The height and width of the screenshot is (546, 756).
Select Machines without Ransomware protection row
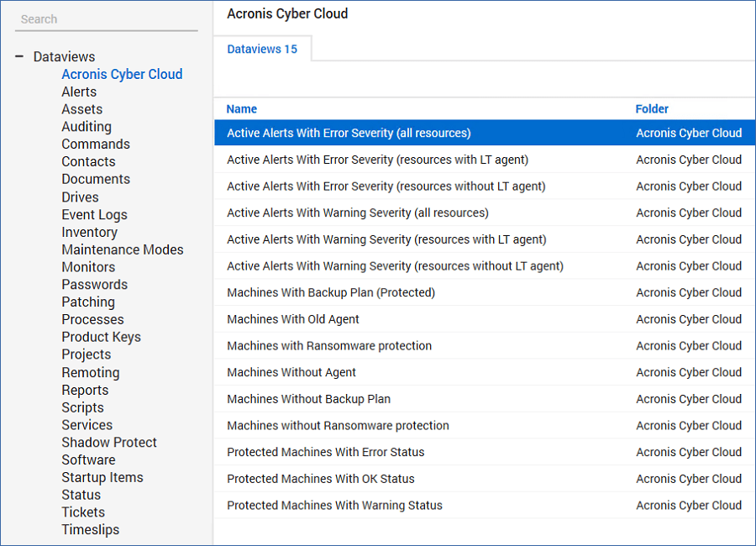[x=338, y=426]
